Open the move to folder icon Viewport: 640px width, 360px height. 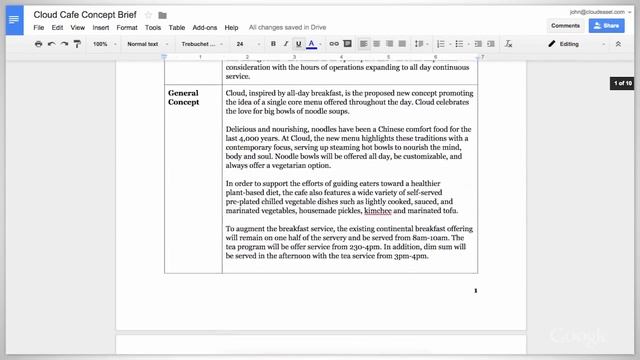click(x=162, y=16)
